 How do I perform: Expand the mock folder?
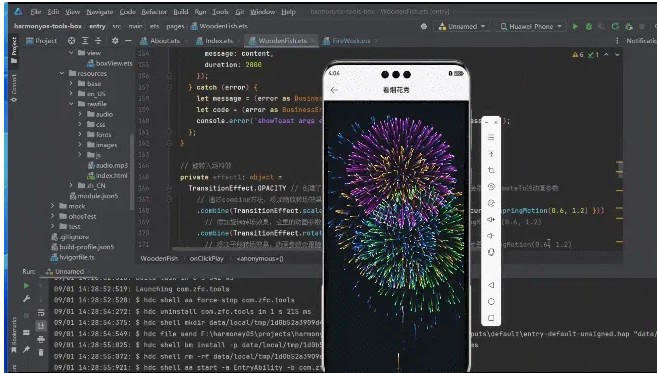click(53, 206)
